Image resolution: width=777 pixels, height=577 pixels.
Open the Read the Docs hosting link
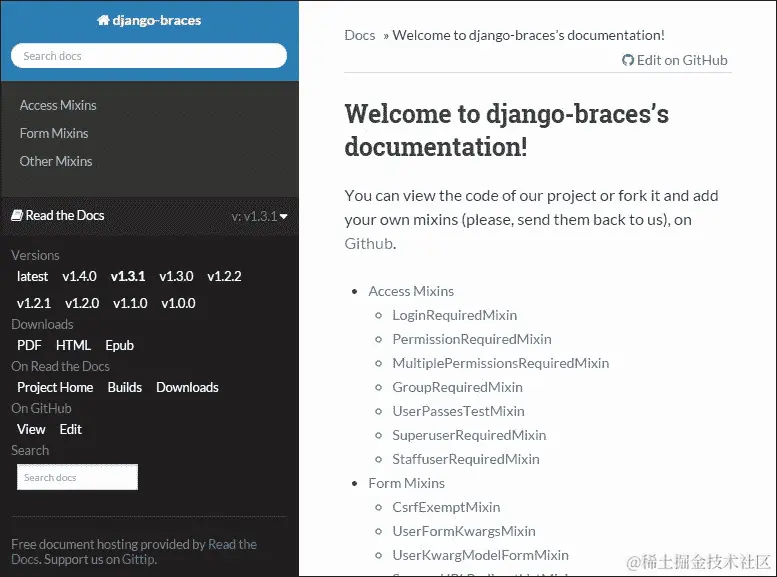[232, 544]
